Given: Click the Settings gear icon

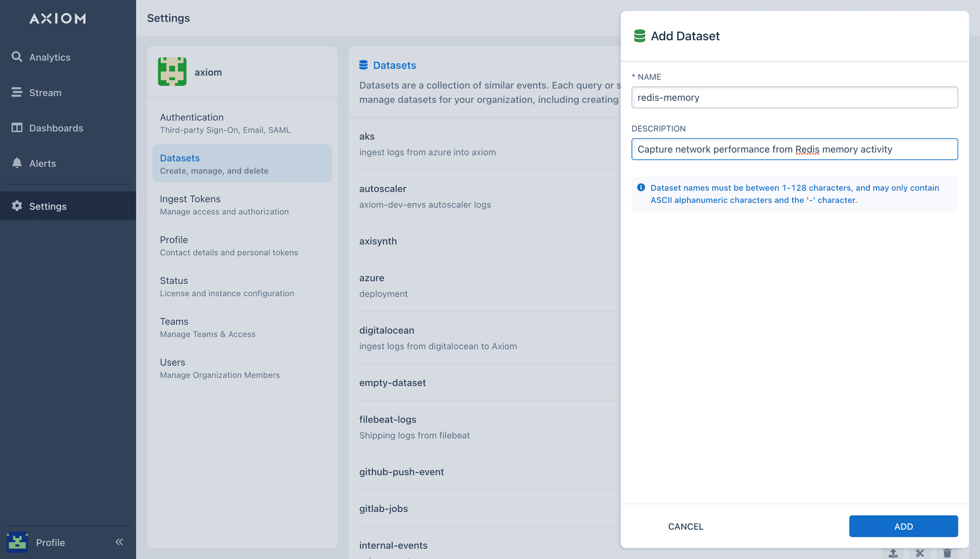Looking at the screenshot, I should coord(17,206).
